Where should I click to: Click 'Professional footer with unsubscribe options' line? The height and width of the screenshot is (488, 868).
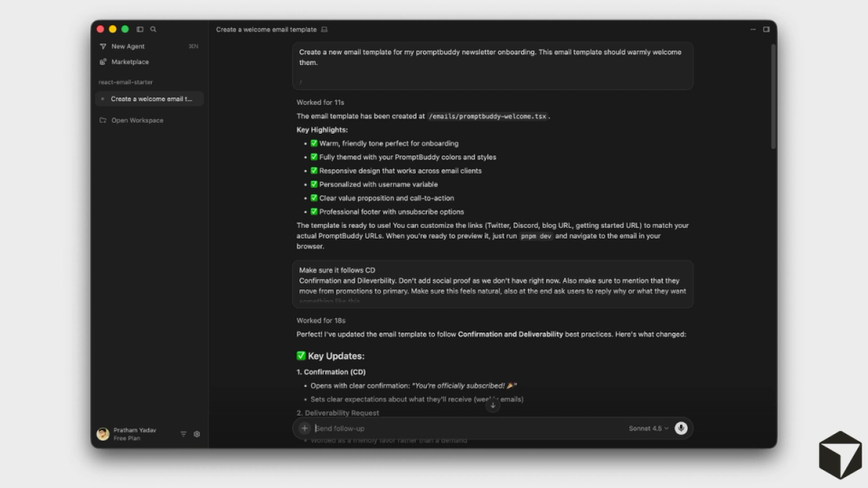(392, 211)
